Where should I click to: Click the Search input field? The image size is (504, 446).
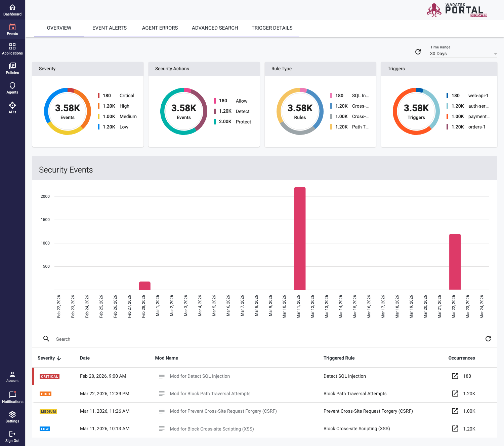click(x=265, y=339)
